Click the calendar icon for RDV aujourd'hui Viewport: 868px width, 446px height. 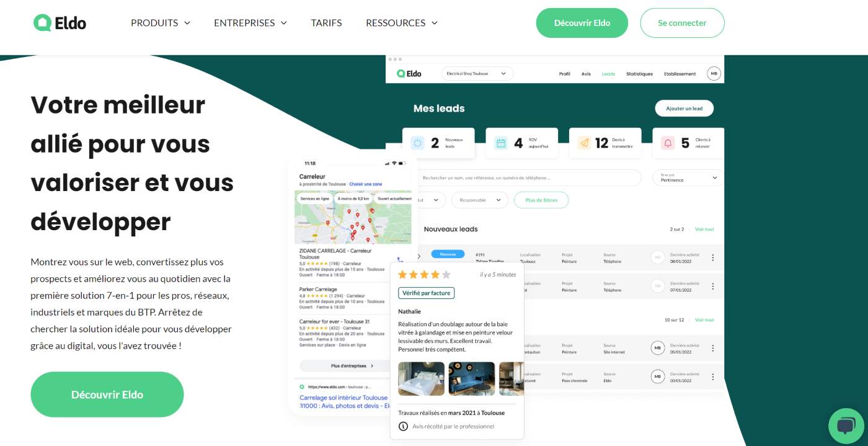[x=501, y=143]
